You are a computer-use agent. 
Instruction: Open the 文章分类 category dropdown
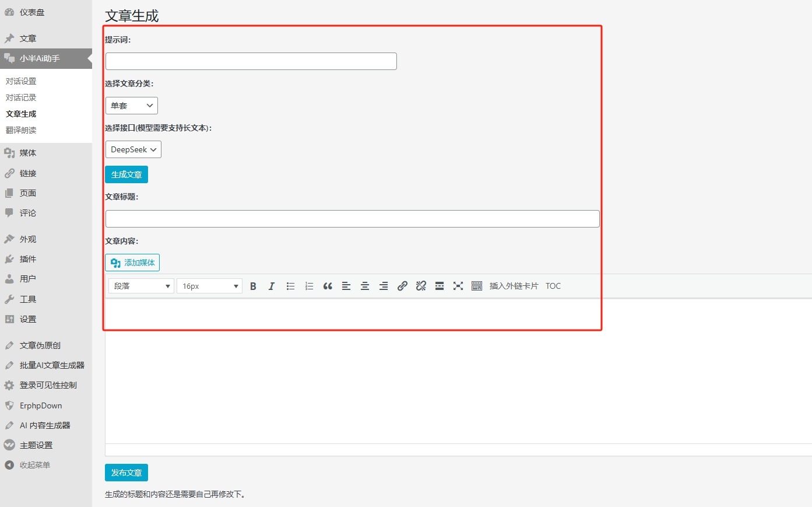131,106
